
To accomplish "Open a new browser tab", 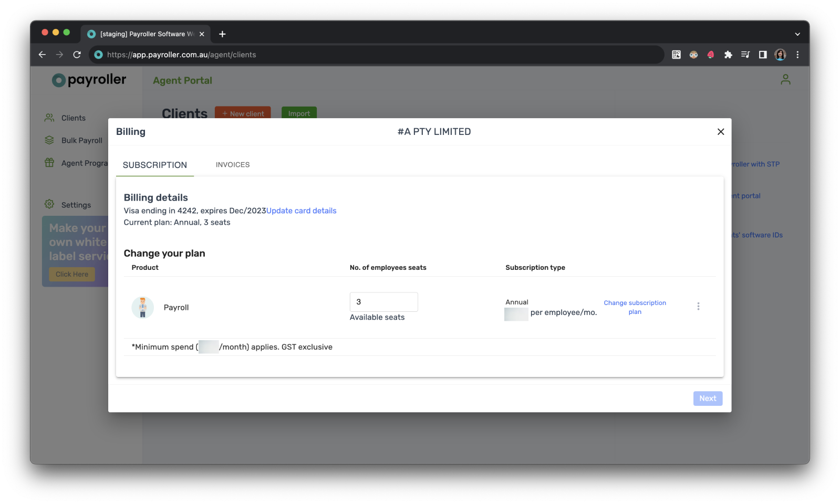I will pos(222,34).
